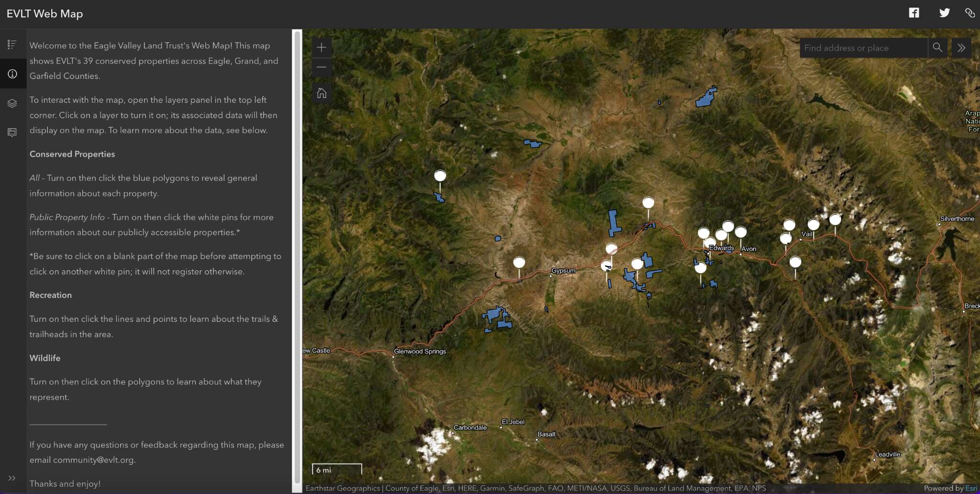Image resolution: width=980 pixels, height=494 pixels.
Task: Open the pop-up panel icon in sidebar
Action: pos(12,132)
